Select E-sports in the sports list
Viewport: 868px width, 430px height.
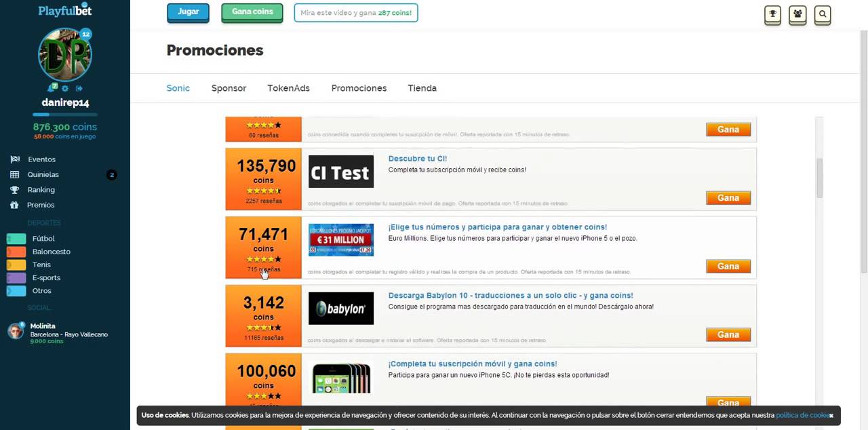(46, 277)
